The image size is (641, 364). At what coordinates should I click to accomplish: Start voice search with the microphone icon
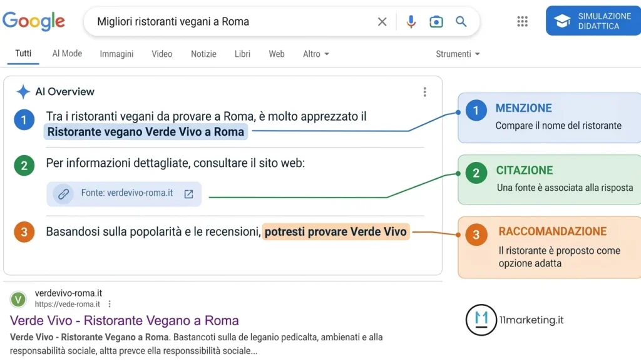(411, 22)
